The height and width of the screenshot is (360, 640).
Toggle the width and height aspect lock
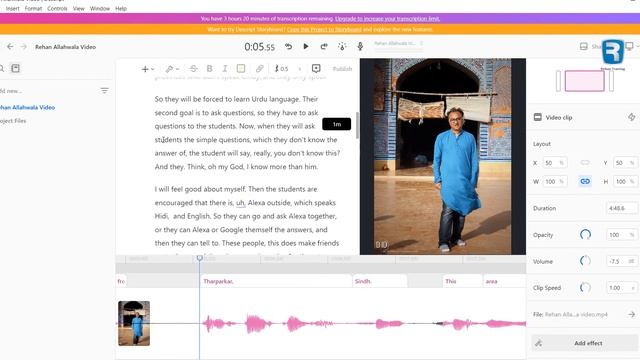click(x=585, y=181)
